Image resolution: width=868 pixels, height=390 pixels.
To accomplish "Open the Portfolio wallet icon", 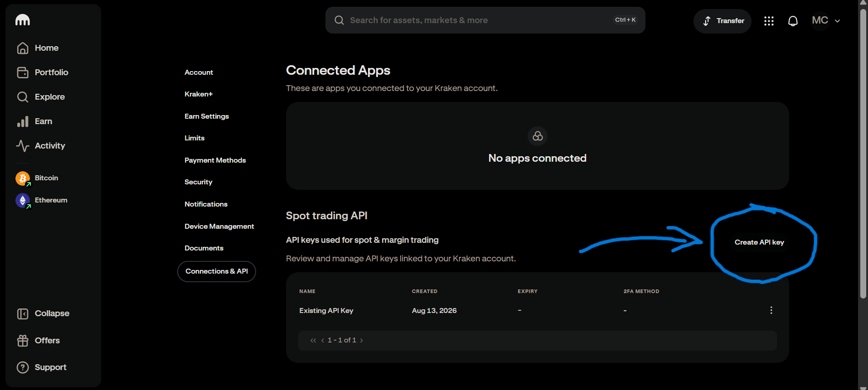I will click(x=23, y=72).
